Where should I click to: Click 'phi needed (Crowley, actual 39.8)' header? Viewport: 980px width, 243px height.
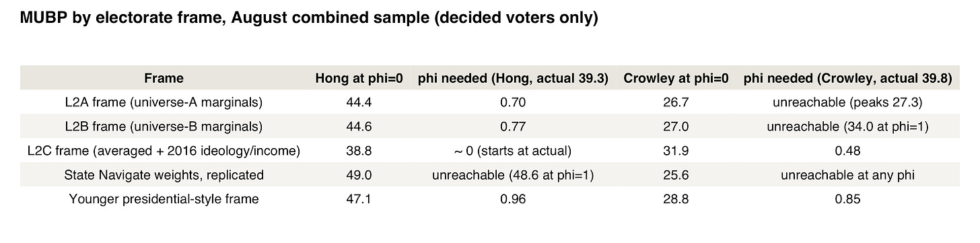coord(847,79)
